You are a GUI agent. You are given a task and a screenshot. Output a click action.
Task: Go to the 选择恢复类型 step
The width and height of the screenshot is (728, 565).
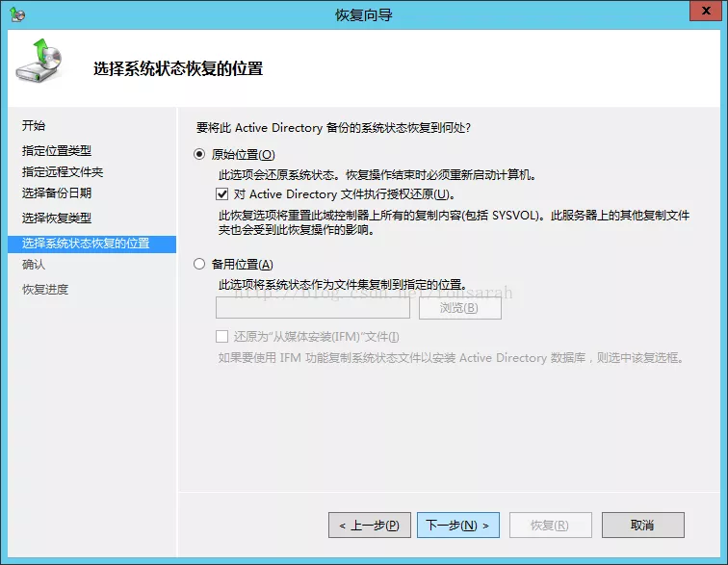[x=57, y=218]
